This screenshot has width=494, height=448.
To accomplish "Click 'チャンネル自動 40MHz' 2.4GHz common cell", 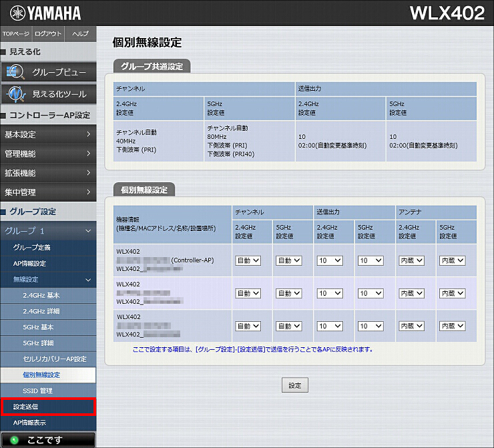I will pos(158,141).
